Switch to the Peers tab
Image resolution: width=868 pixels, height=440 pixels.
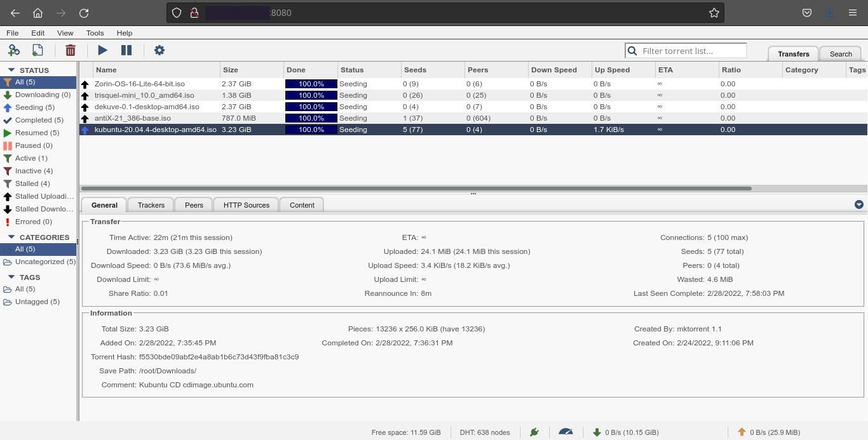click(x=194, y=205)
